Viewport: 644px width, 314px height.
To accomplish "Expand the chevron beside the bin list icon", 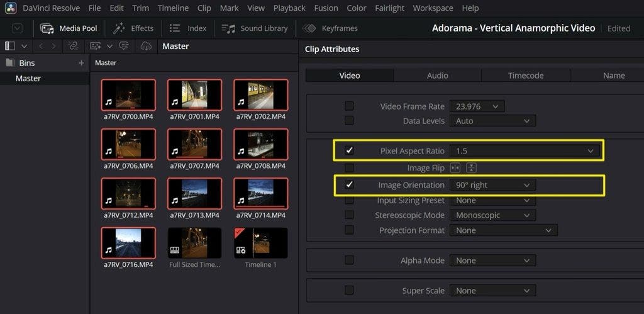I will pos(25,47).
